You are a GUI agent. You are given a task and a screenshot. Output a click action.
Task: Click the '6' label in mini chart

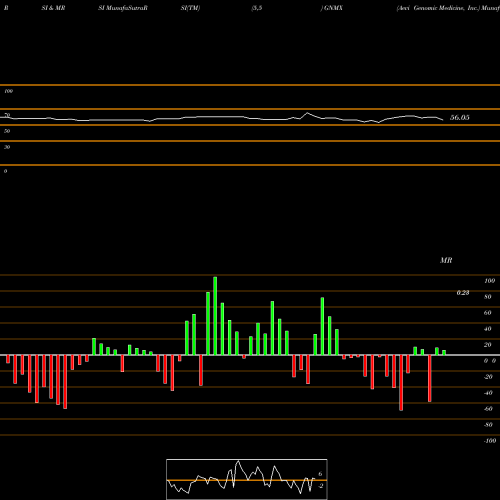pos(320,474)
